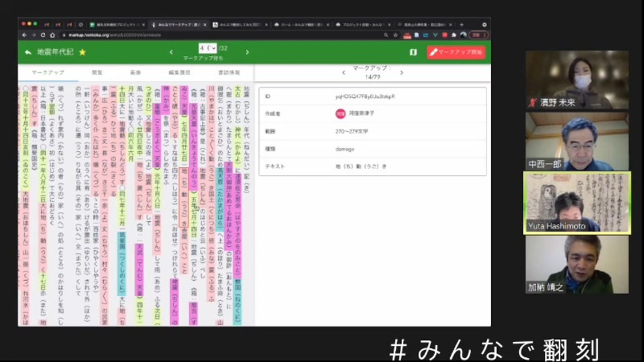Reload the page with the refresh icon
Image resolution: width=644 pixels, height=362 pixels.
(43, 36)
